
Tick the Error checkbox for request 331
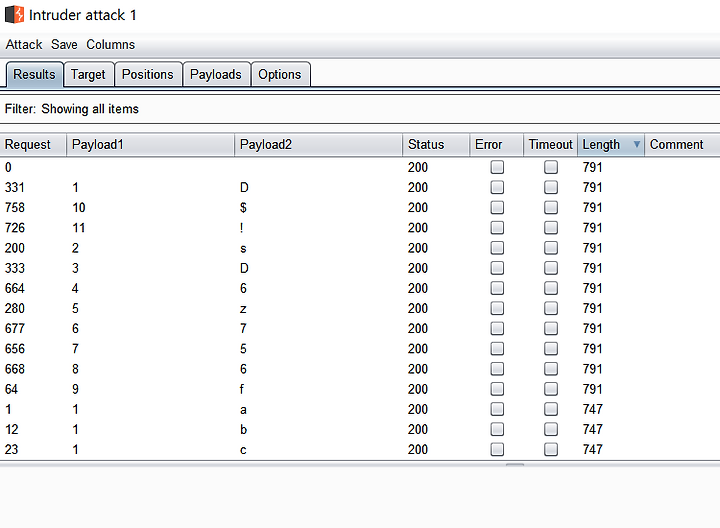497,187
